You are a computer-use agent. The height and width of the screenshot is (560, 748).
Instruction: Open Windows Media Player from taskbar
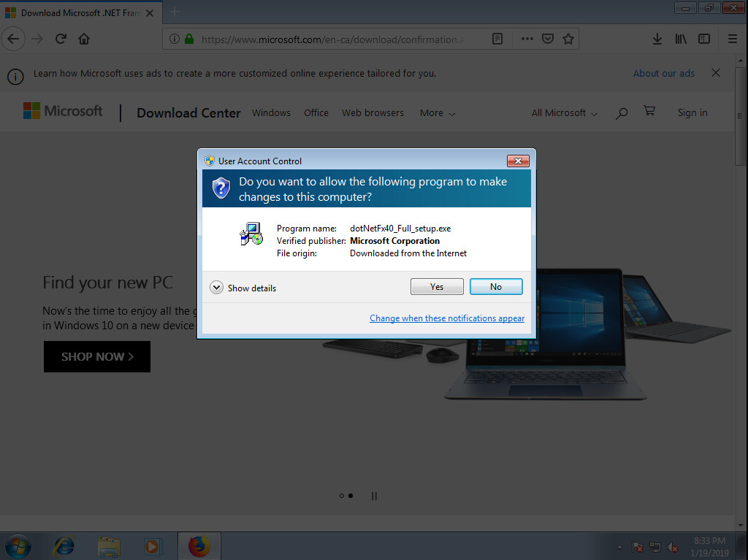click(x=153, y=546)
